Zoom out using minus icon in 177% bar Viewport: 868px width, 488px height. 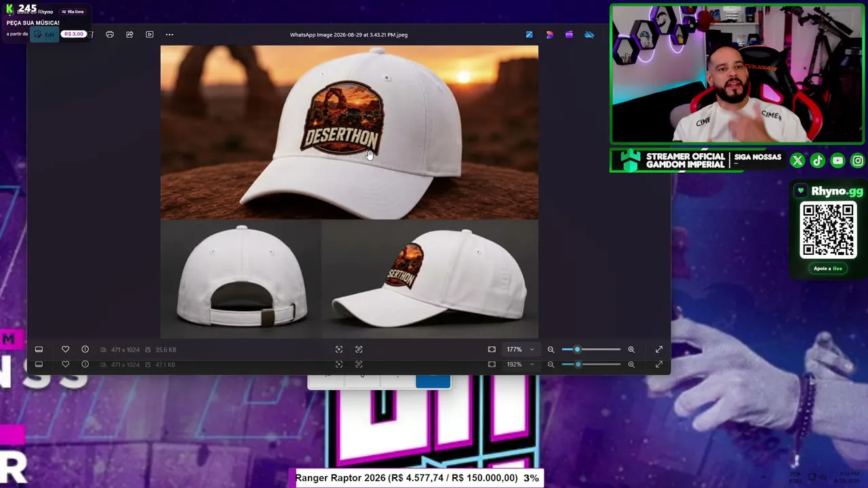point(551,350)
